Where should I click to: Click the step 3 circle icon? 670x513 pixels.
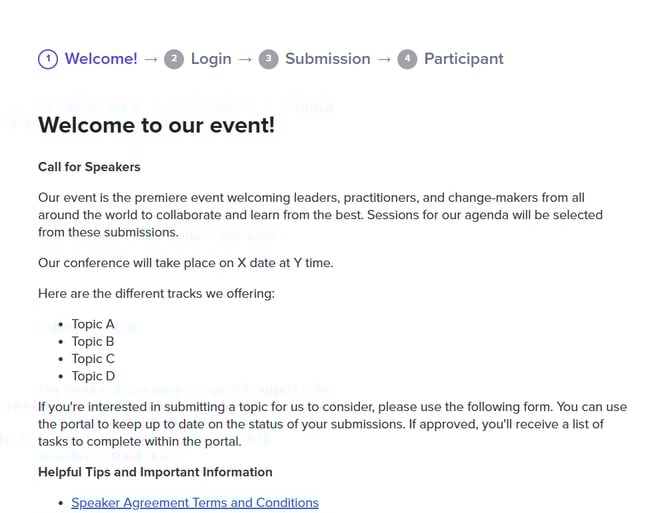coord(268,59)
